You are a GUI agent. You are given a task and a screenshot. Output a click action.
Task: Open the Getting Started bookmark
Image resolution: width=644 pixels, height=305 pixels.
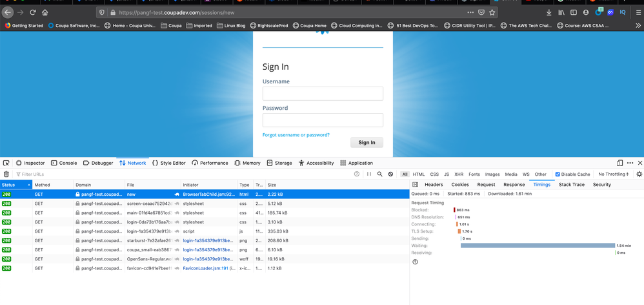[x=24, y=25]
